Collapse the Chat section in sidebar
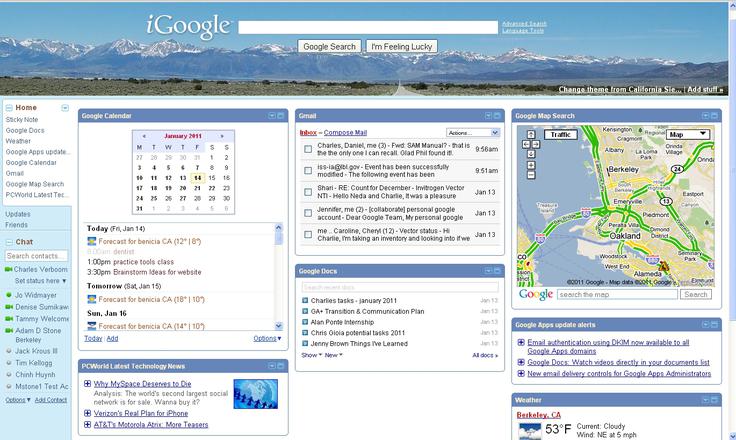This screenshot has height=440, width=736. (9, 242)
